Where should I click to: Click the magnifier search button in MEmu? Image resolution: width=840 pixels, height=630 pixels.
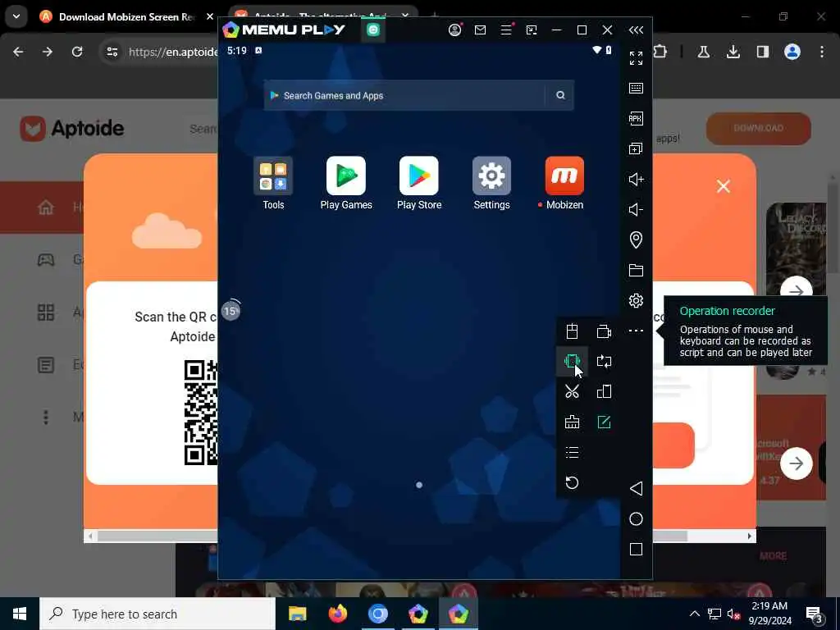pyautogui.click(x=560, y=95)
